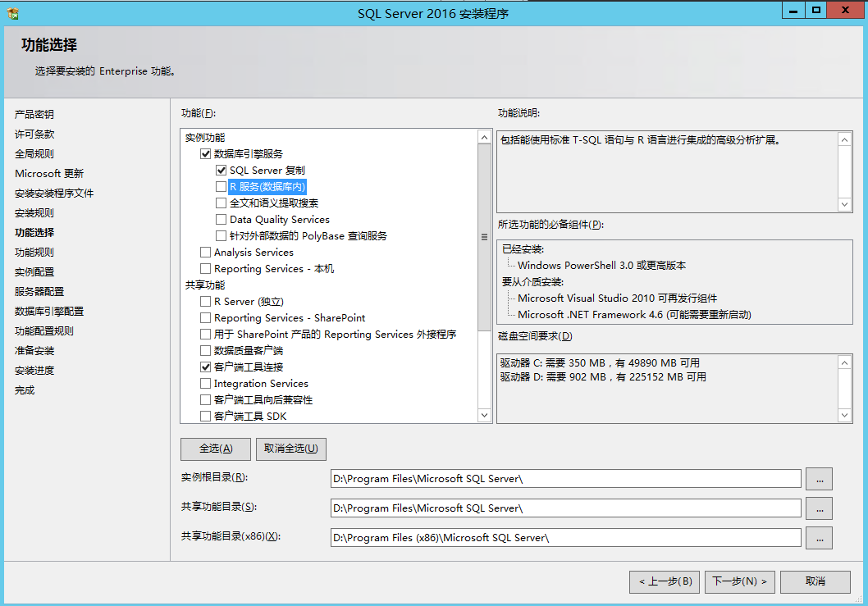The image size is (868, 606).
Task: Check Integration Services checkbox
Action: coord(205,384)
